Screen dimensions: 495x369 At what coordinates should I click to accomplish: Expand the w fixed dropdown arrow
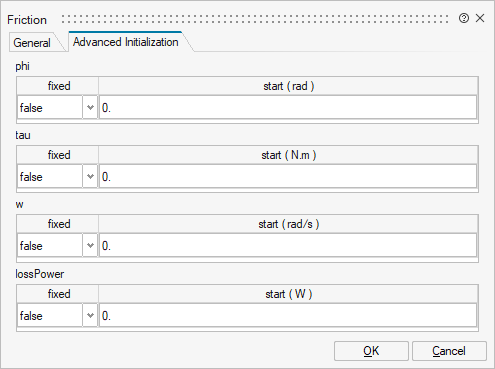(90, 245)
